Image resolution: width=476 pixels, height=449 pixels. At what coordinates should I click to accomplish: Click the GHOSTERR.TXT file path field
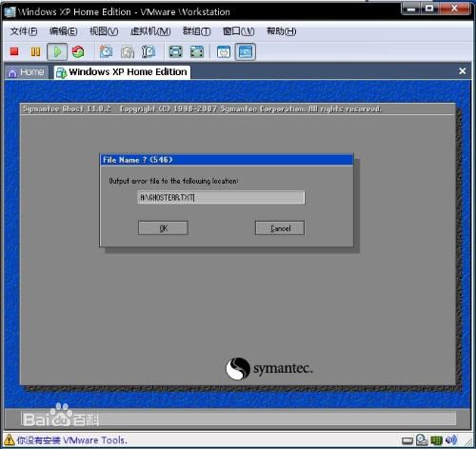point(221,197)
